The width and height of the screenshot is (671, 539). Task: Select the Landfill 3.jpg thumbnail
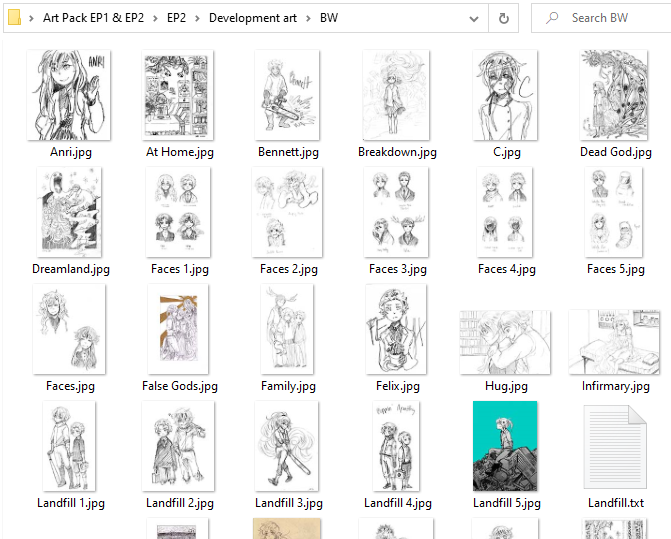[x=287, y=446]
